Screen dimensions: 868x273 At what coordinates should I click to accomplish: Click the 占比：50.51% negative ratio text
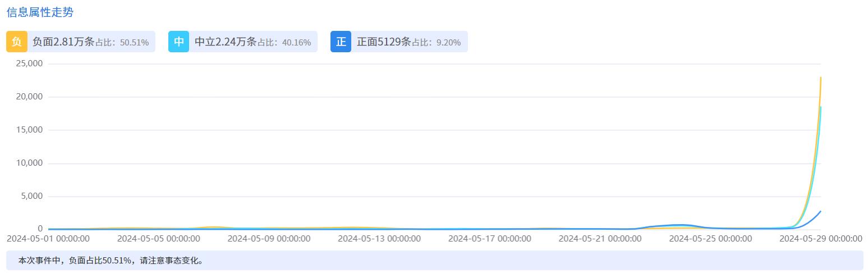click(122, 43)
